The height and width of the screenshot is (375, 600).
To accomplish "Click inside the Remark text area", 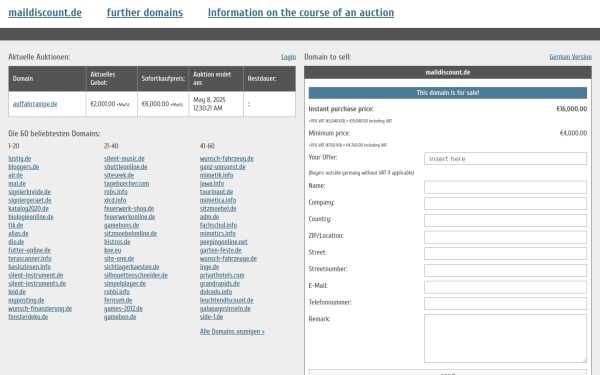I will pos(505,338).
